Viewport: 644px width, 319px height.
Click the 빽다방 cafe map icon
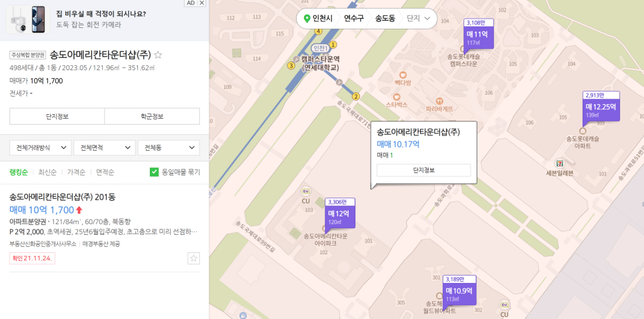(403, 75)
